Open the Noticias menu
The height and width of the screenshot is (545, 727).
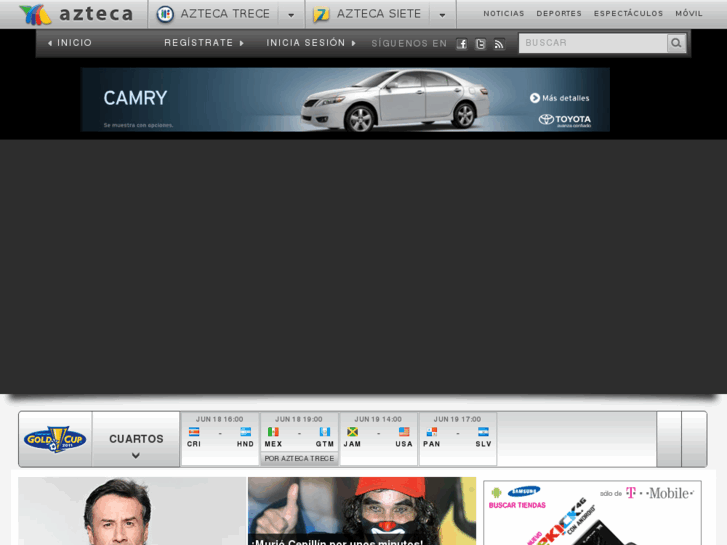tap(504, 13)
